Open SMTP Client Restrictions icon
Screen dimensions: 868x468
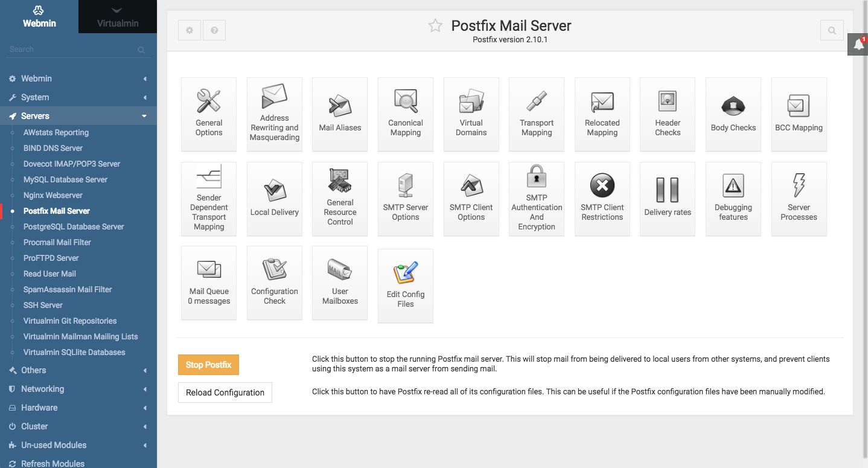point(602,198)
